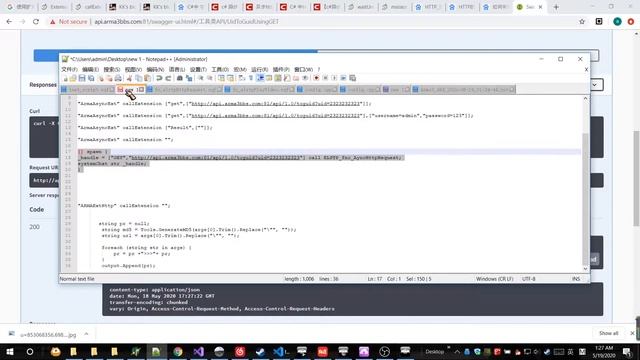Open the 视图(V) menu
The width and height of the screenshot is (640, 360).
point(133,69)
